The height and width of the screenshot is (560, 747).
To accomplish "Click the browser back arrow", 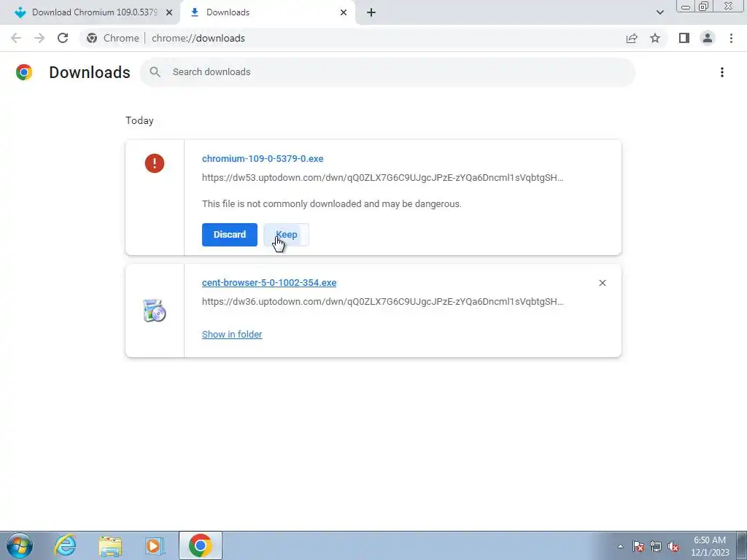I will (x=16, y=38).
